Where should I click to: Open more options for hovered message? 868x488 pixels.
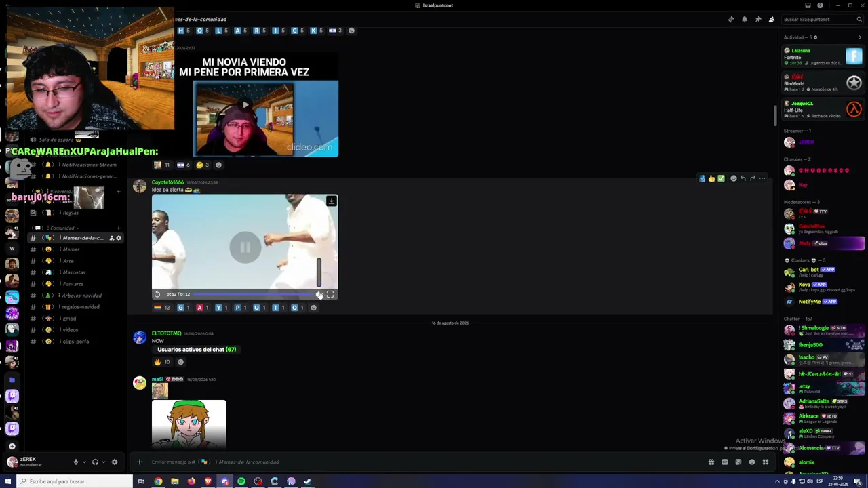pos(762,178)
